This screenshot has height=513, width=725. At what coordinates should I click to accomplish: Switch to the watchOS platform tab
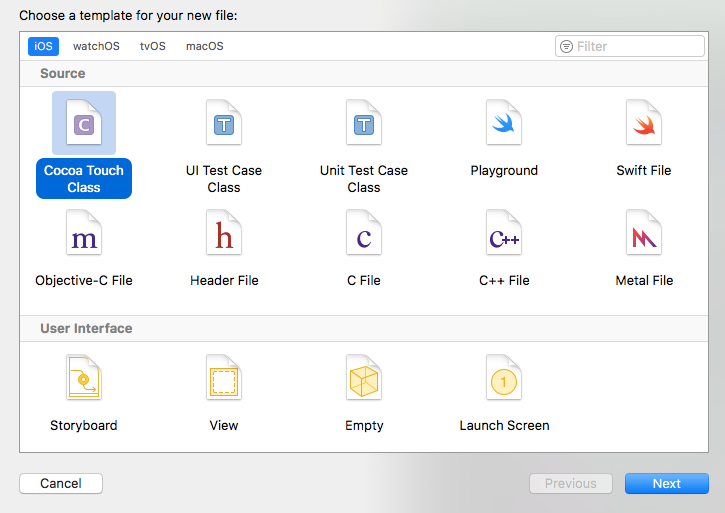96,46
